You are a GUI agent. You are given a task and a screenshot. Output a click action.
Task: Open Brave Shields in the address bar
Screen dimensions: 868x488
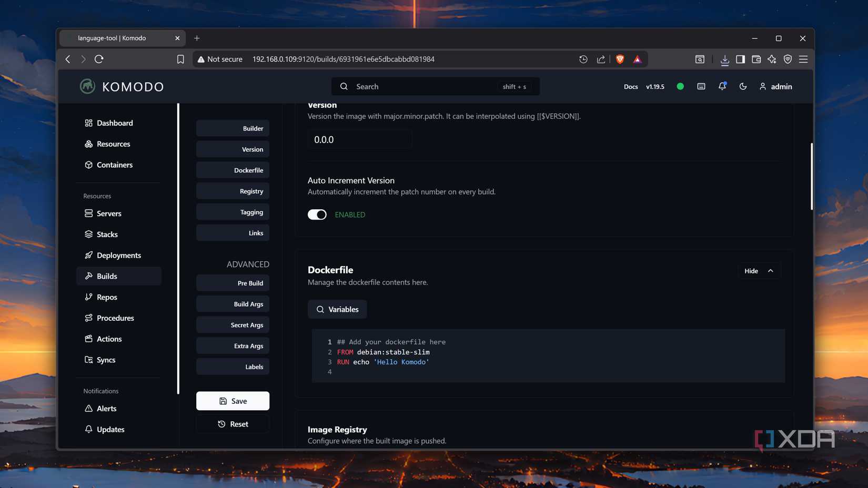pyautogui.click(x=620, y=59)
